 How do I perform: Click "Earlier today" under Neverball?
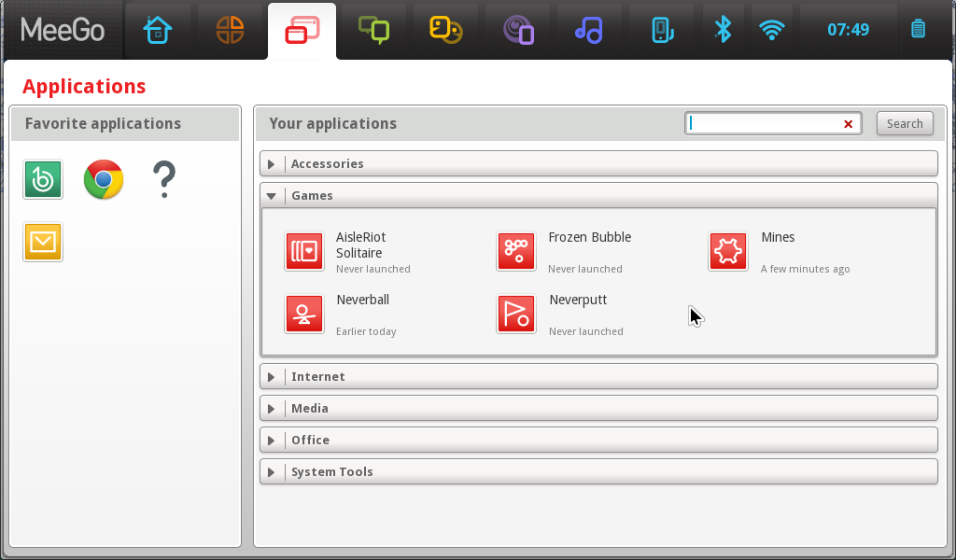[x=366, y=331]
